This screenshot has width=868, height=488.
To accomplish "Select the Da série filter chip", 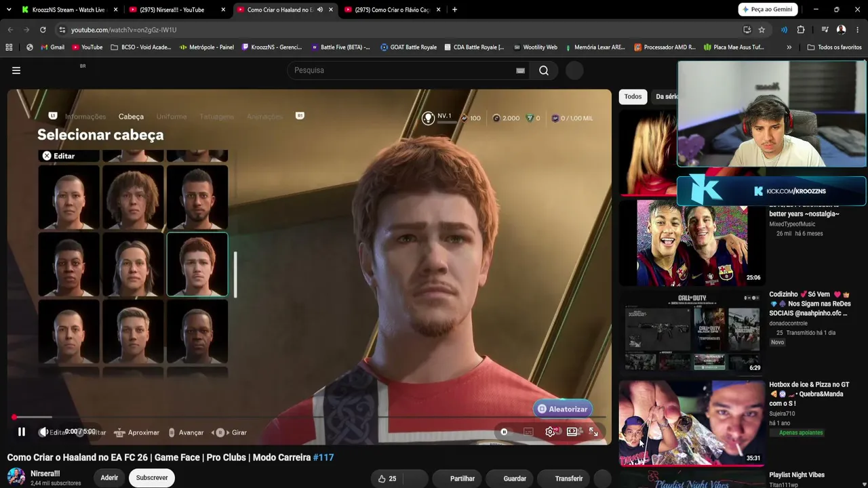I will [666, 97].
